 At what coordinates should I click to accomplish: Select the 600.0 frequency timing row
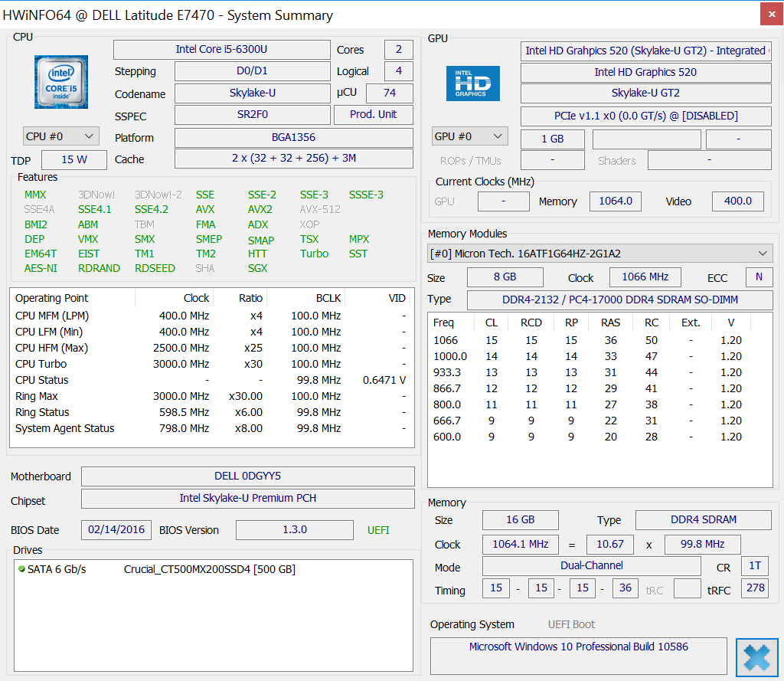click(599, 437)
